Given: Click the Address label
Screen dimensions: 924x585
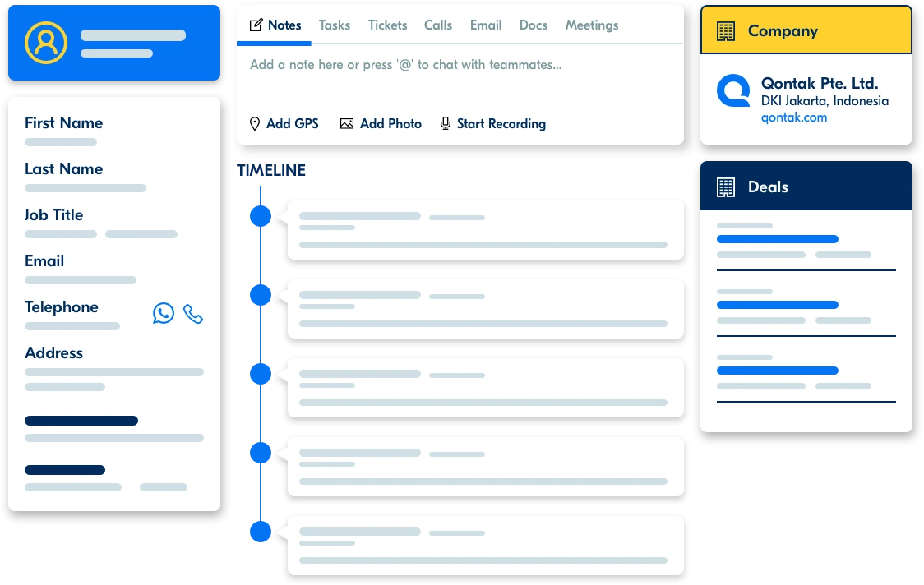Looking at the screenshot, I should tap(53, 352).
